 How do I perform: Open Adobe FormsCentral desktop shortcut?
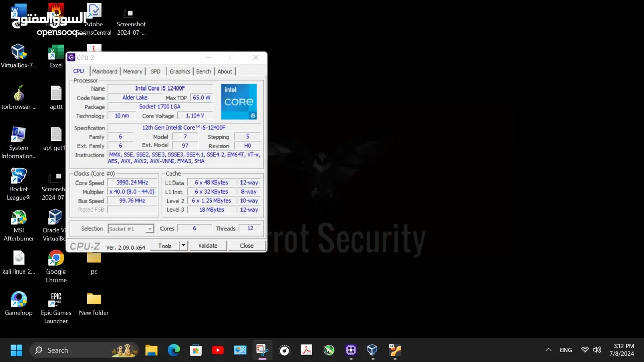(94, 20)
